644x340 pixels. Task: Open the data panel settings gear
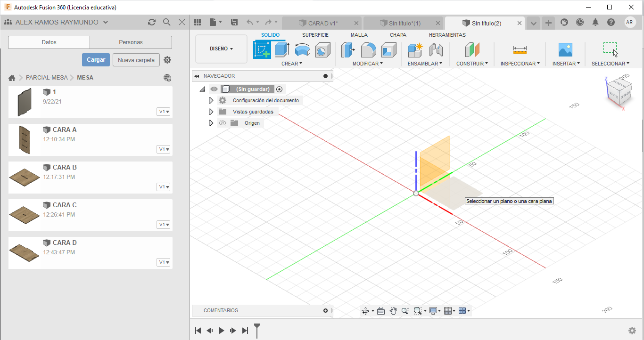(167, 60)
